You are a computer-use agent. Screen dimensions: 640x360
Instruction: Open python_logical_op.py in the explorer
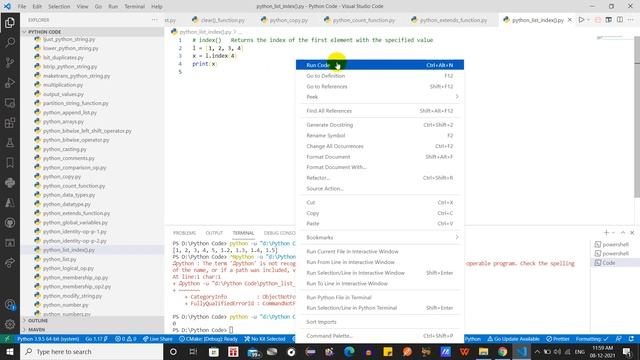(x=68, y=268)
